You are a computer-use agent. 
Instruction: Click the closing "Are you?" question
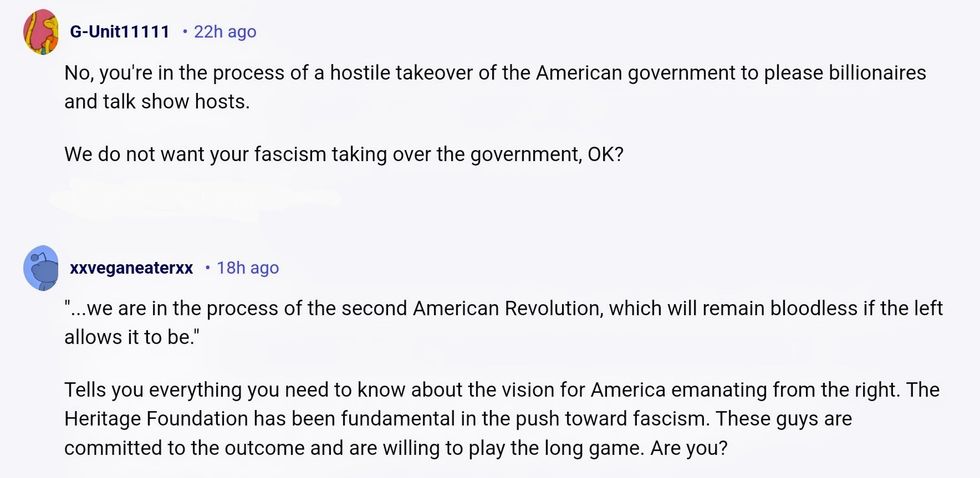pos(688,445)
